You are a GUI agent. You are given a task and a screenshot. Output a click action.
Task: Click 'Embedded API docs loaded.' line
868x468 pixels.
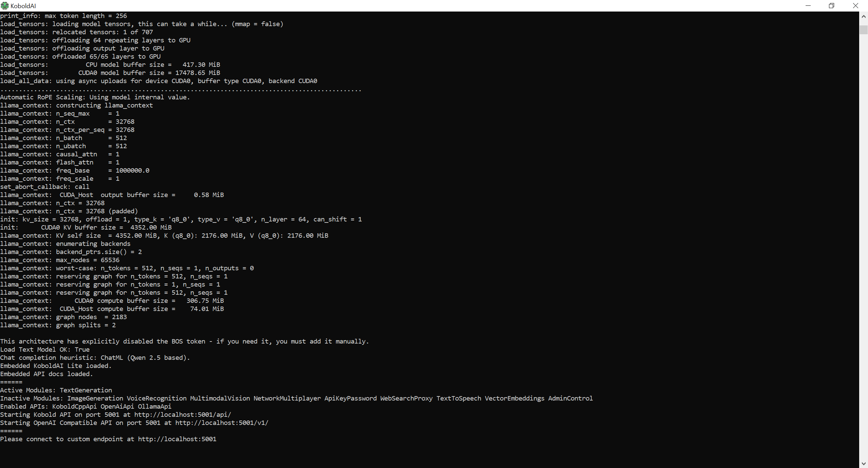tap(46, 374)
